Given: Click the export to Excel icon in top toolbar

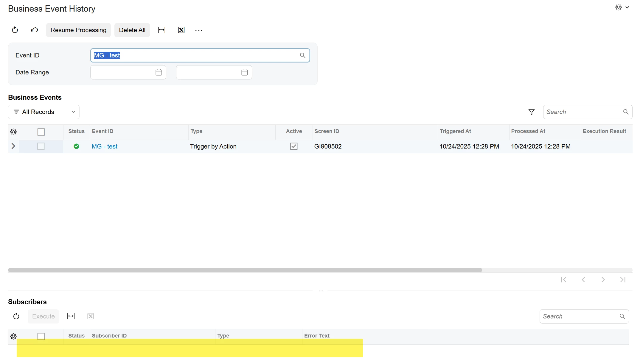Looking at the screenshot, I should (x=181, y=30).
